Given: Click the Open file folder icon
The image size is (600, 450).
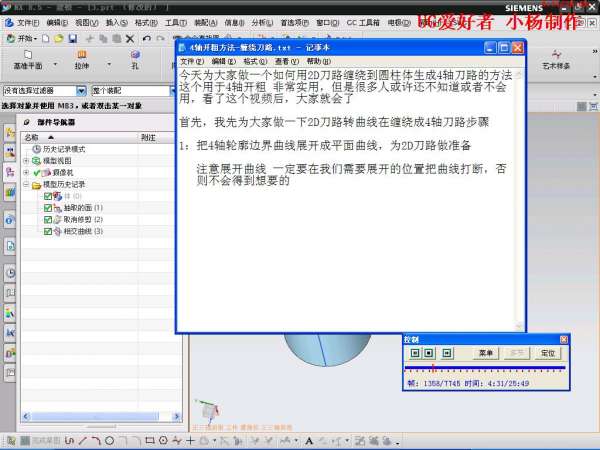Looking at the screenshot, I should pos(59,39).
